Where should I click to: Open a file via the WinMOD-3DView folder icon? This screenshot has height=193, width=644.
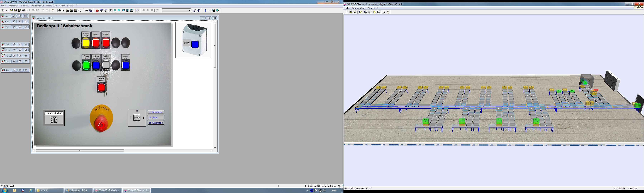pyautogui.click(x=351, y=12)
